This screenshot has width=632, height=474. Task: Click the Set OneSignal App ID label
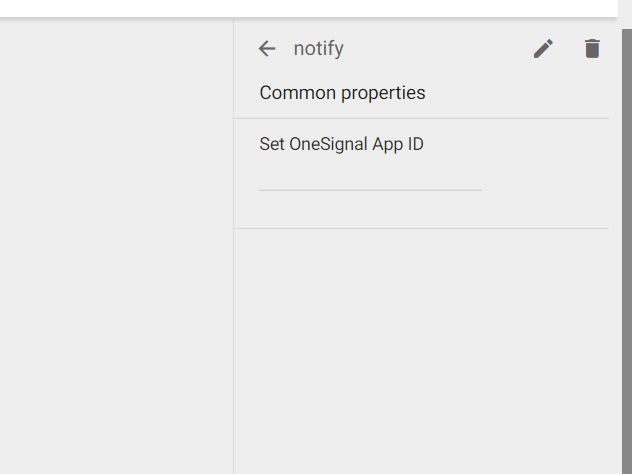(341, 144)
